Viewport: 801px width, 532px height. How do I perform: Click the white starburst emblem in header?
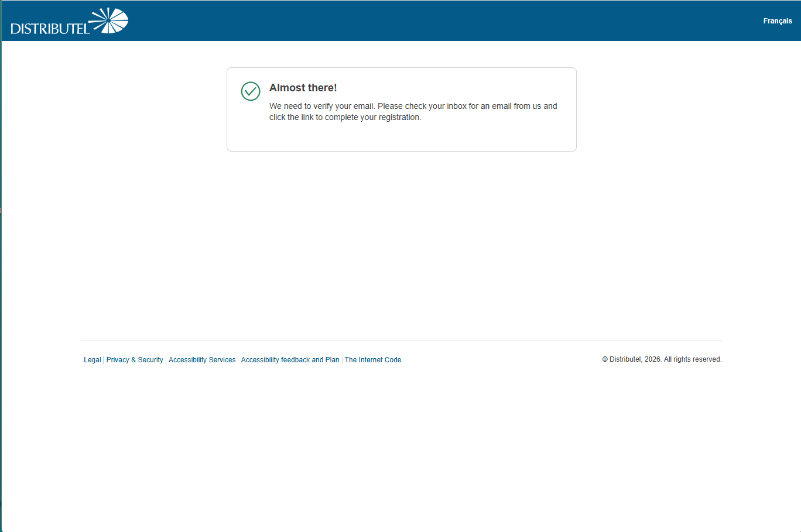click(110, 20)
